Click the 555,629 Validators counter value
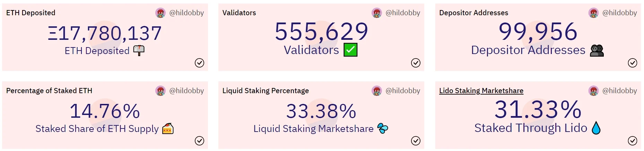The height and width of the screenshot is (151, 644). point(321,32)
